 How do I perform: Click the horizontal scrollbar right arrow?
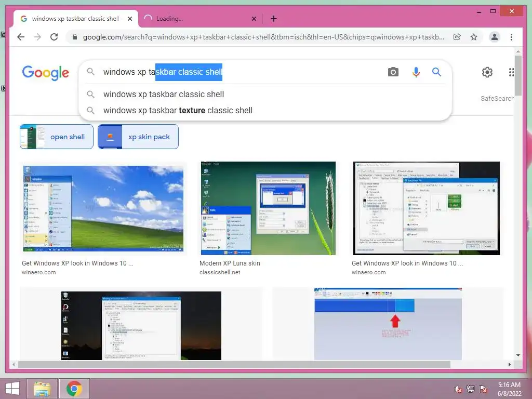[509, 364]
